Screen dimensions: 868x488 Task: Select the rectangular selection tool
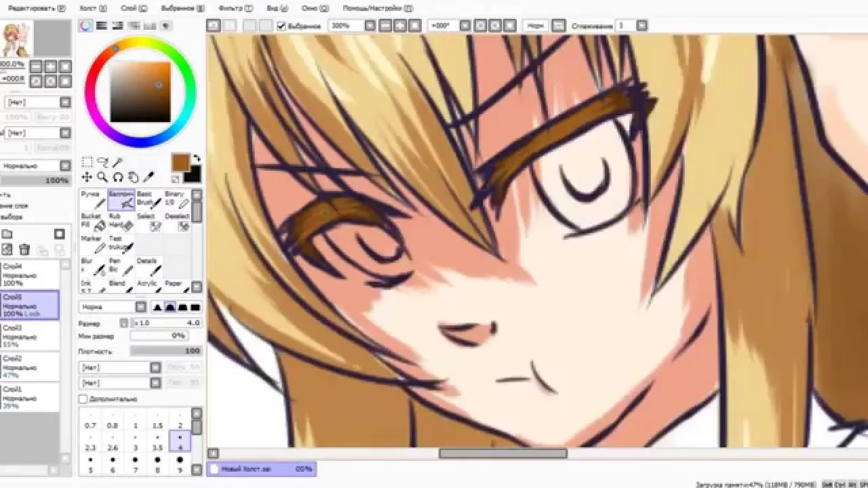(87, 162)
